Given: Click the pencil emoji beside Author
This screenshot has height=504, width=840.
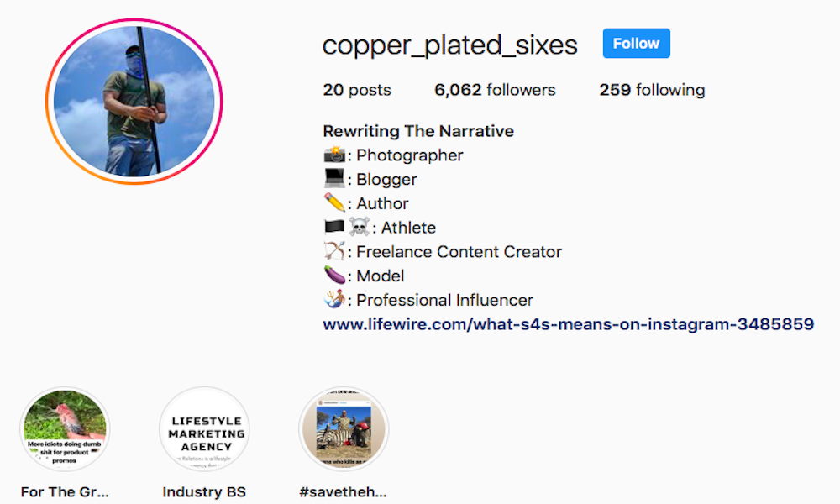Looking at the screenshot, I should coord(334,203).
